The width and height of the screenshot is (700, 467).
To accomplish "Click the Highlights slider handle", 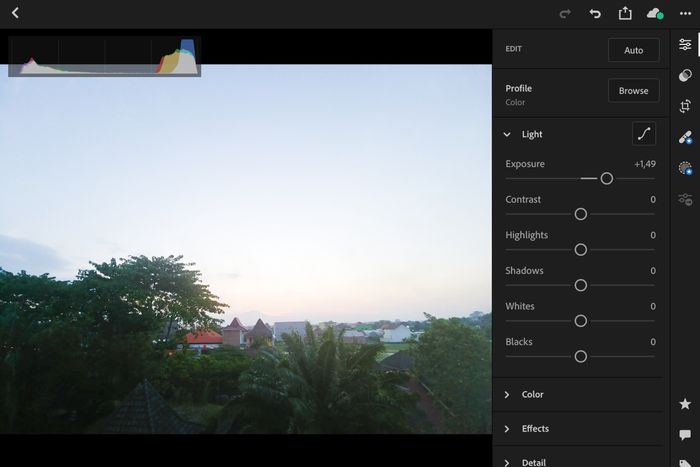I will click(x=580, y=250).
